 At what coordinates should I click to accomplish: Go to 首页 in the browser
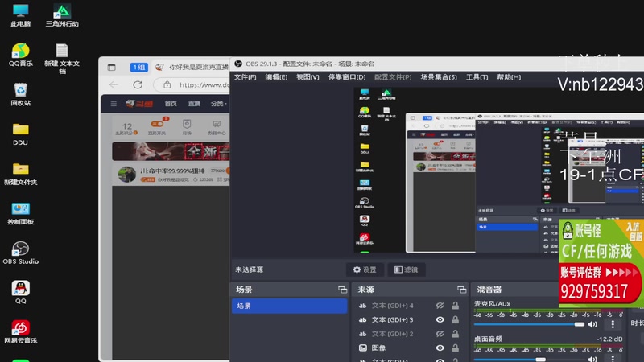click(x=171, y=104)
